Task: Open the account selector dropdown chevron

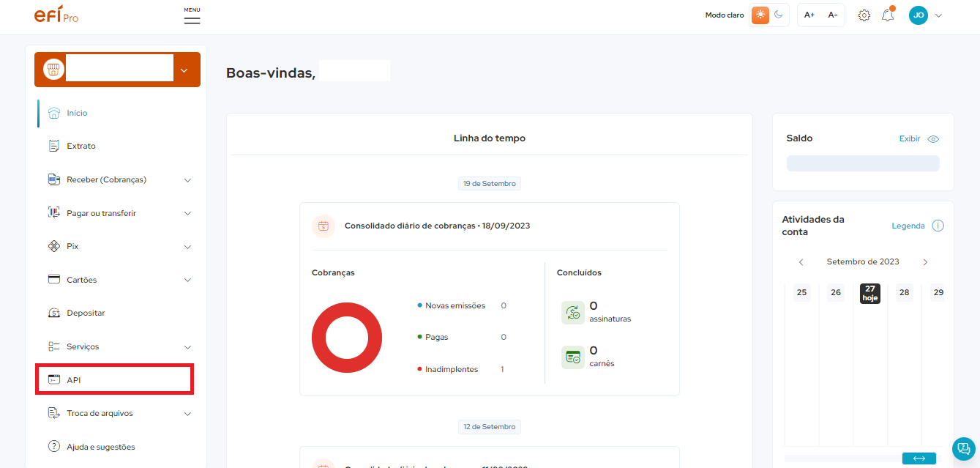Action: click(184, 70)
